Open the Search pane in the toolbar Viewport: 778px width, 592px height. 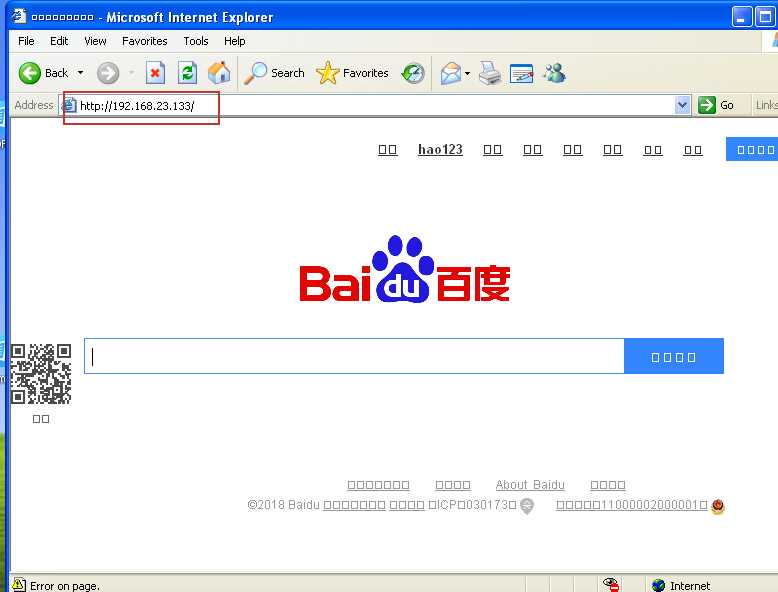(274, 73)
